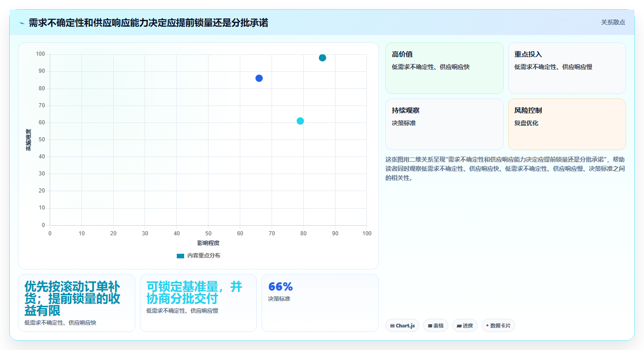Toggle the 内容重点分布 legend color box
Viewport: 644px width, 350px height.
point(180,256)
